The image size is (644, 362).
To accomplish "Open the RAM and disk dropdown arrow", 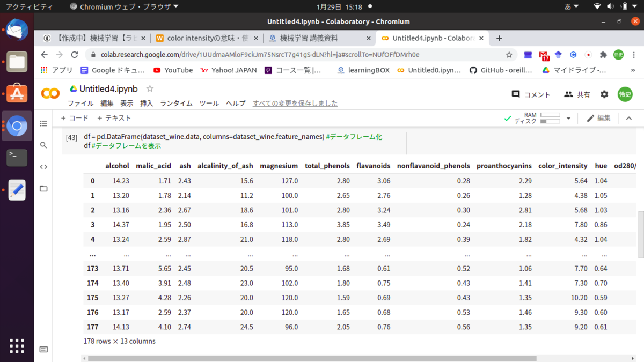I will click(568, 119).
